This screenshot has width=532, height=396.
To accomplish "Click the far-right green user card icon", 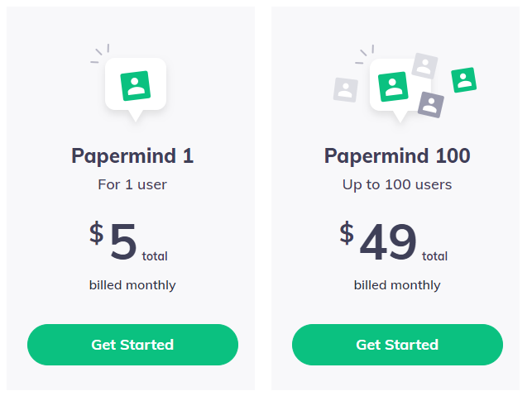I will (x=463, y=80).
